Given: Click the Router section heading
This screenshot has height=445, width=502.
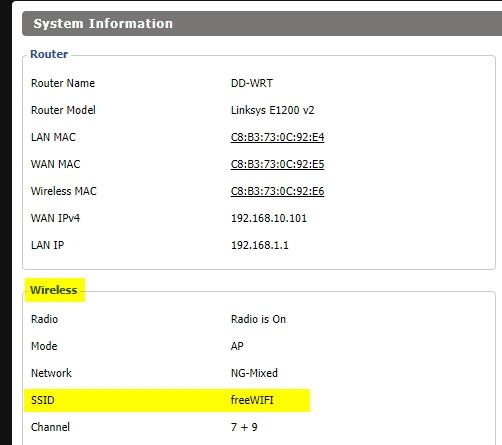Looking at the screenshot, I should pyautogui.click(x=49, y=54).
